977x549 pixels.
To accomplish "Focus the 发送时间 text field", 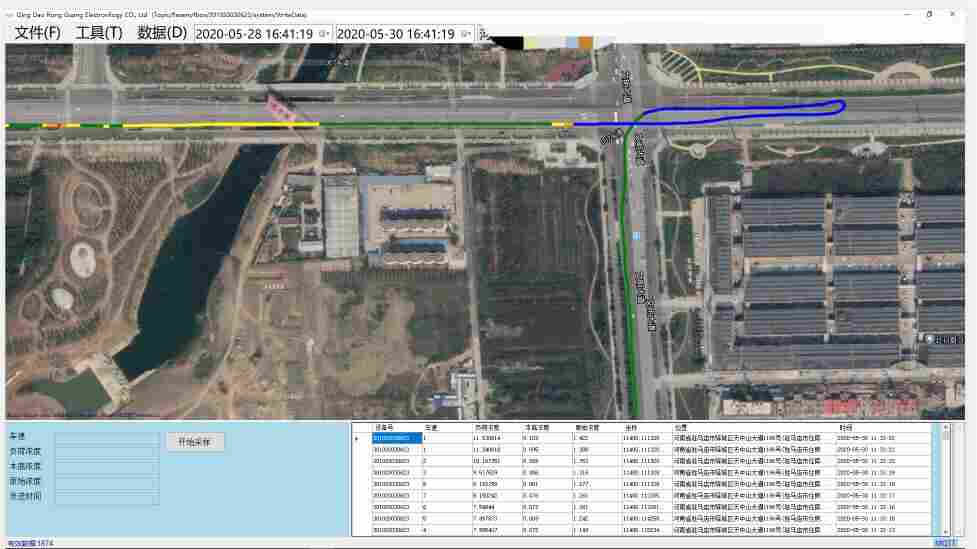I will click(x=106, y=497).
